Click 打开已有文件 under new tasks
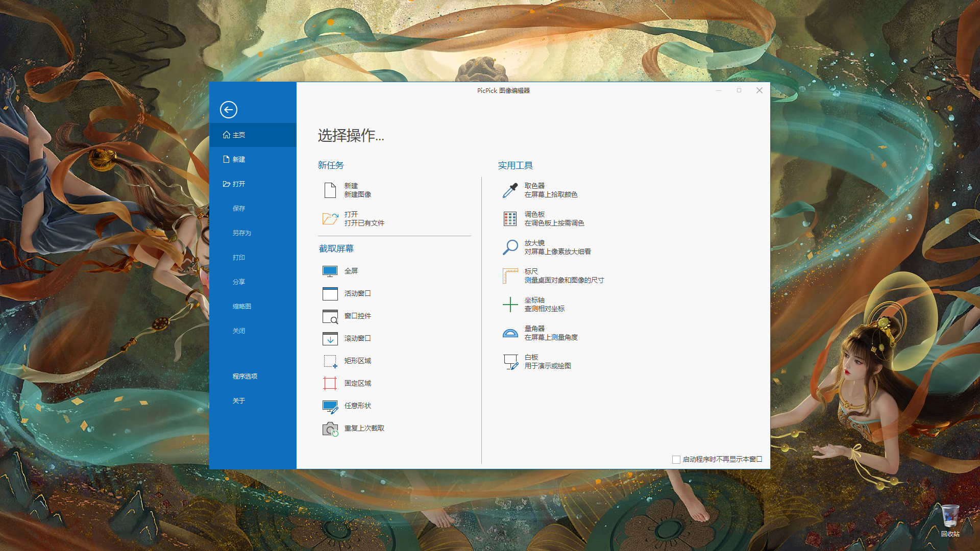 coord(364,223)
